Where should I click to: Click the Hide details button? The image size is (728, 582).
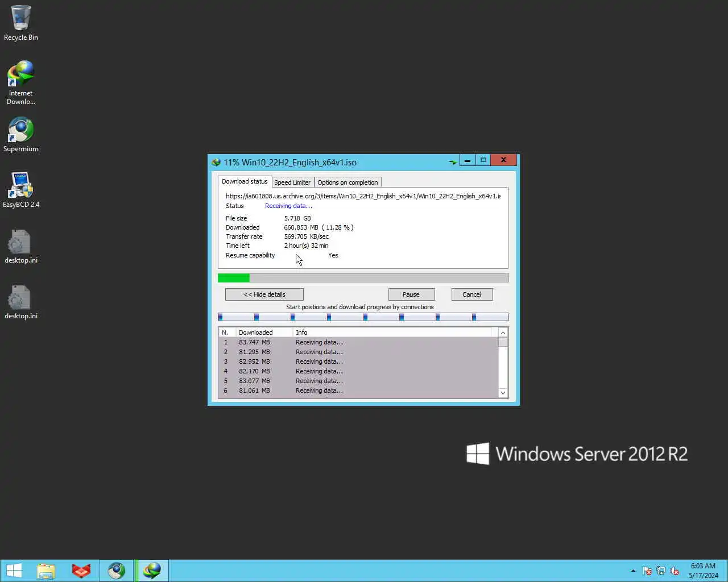click(264, 294)
